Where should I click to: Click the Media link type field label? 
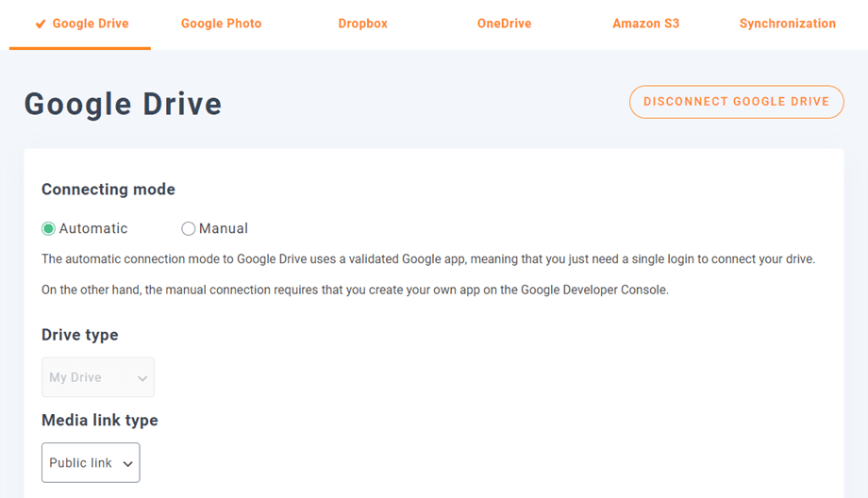pos(100,421)
